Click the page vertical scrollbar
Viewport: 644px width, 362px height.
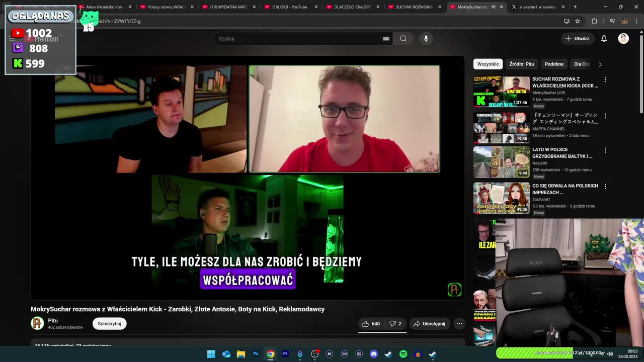click(x=641, y=74)
